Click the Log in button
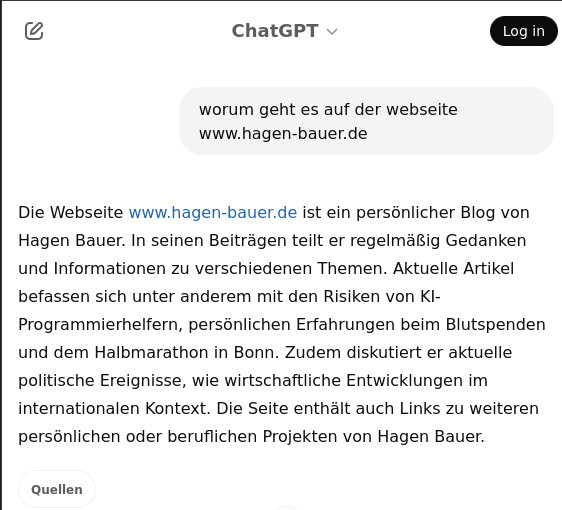 click(x=523, y=31)
